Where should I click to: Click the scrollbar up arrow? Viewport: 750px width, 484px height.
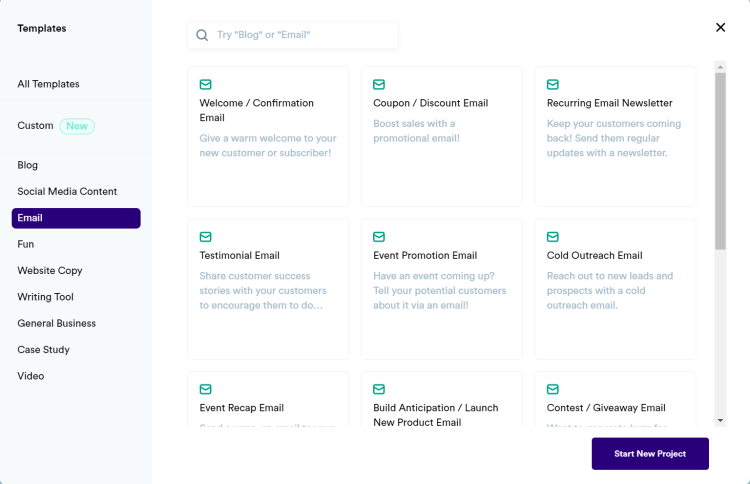720,67
